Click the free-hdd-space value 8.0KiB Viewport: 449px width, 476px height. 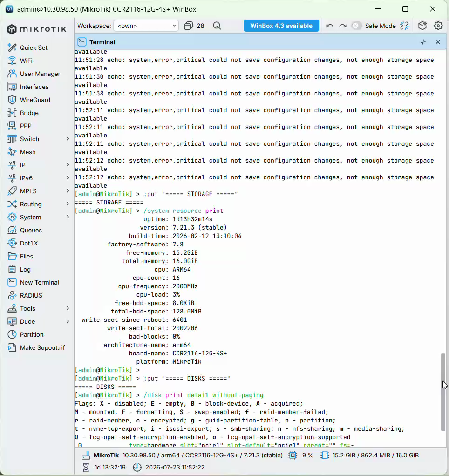[x=184, y=303]
